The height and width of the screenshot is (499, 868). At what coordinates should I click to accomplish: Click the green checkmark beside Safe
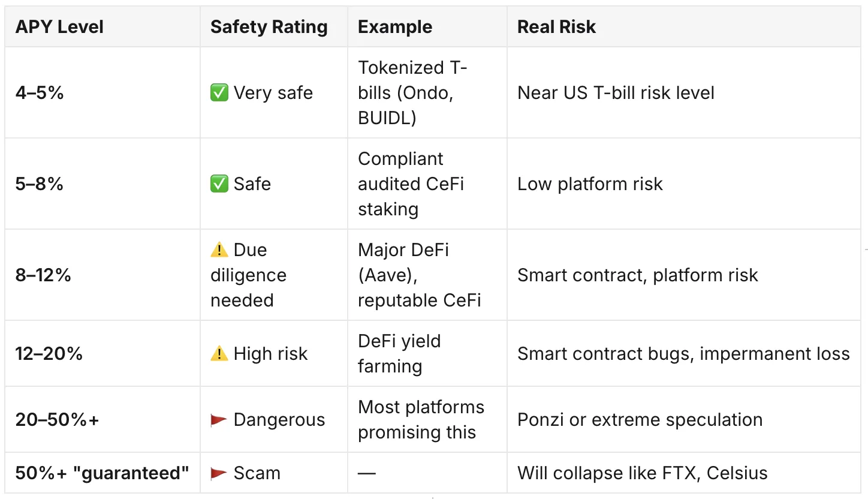219,184
